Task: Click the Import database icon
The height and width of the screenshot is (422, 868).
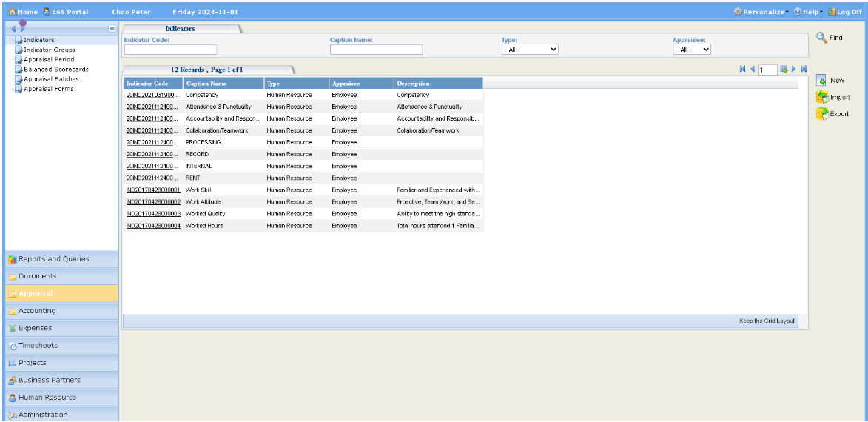Action: pyautogui.click(x=822, y=98)
